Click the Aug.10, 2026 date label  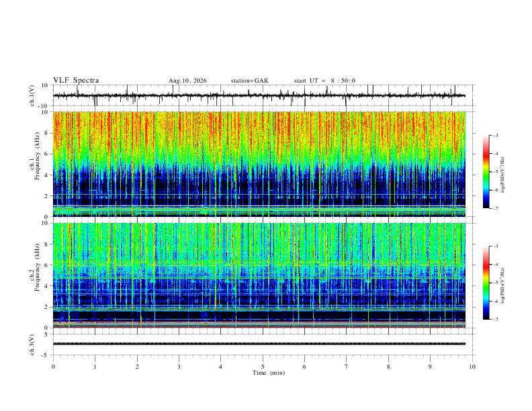pos(187,81)
